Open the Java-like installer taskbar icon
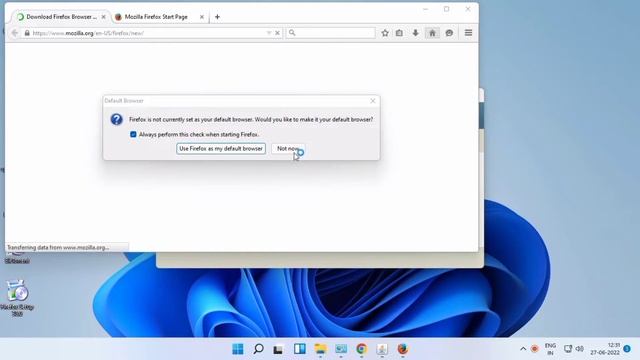This screenshot has height=360, width=640. (x=382, y=349)
